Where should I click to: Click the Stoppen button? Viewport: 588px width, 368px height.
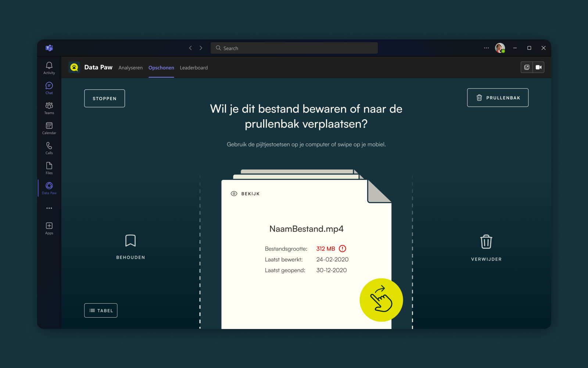pos(104,98)
